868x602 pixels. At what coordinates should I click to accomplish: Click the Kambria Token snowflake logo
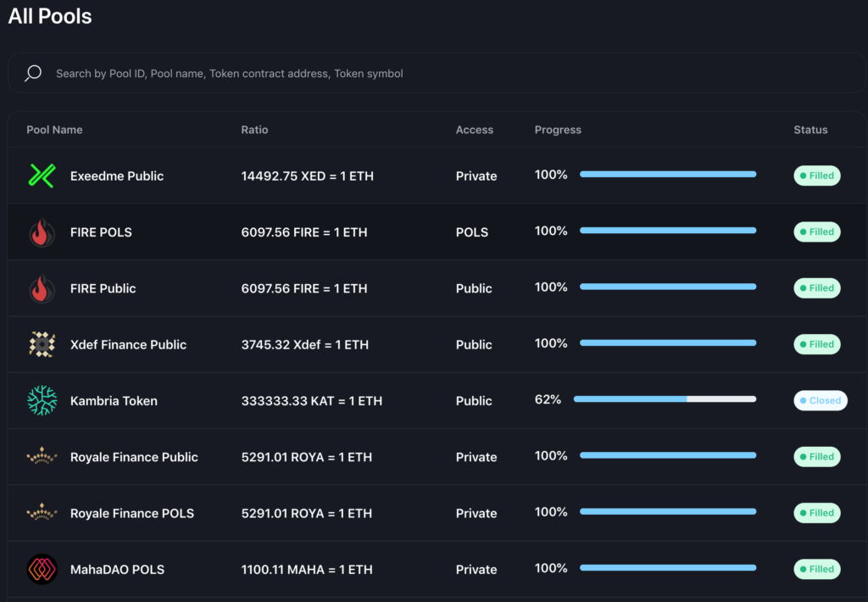tap(42, 400)
